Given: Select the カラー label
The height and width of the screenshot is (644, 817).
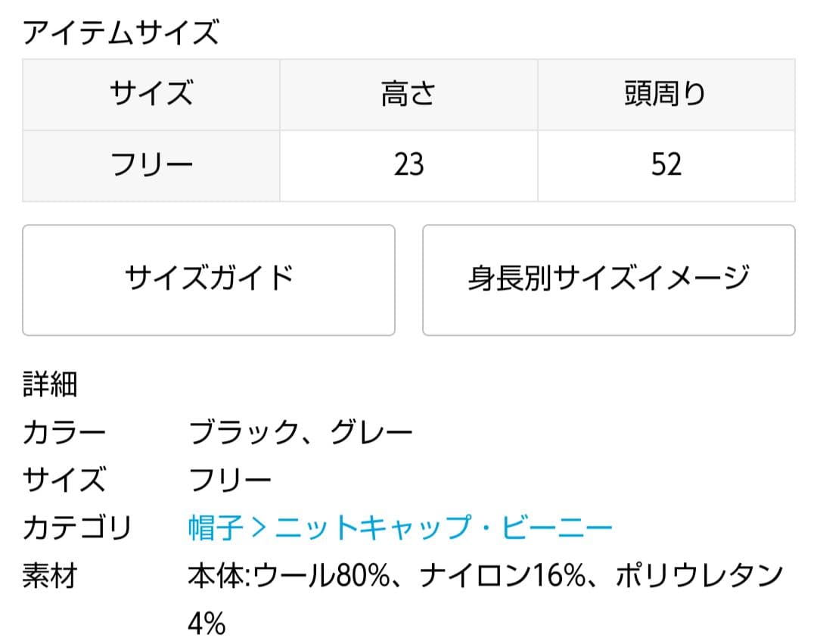Looking at the screenshot, I should pyautogui.click(x=68, y=430).
